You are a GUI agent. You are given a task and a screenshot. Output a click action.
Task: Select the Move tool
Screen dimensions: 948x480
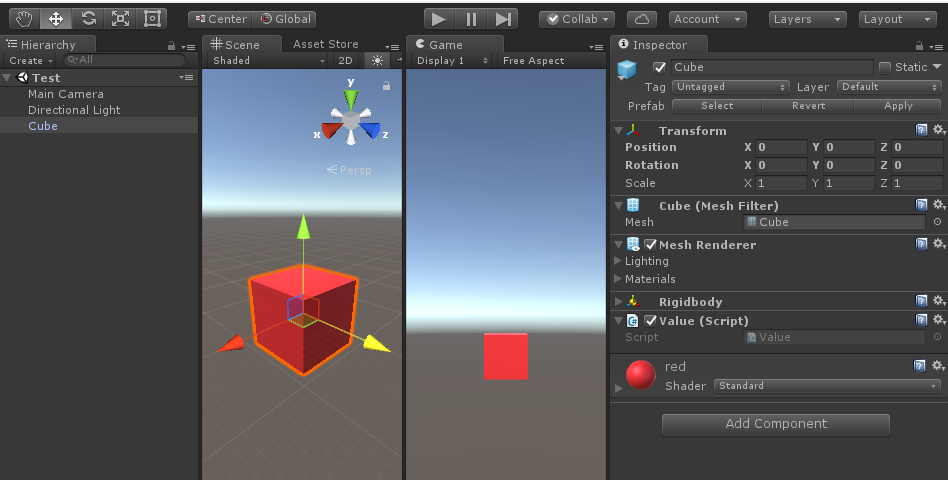[56, 19]
